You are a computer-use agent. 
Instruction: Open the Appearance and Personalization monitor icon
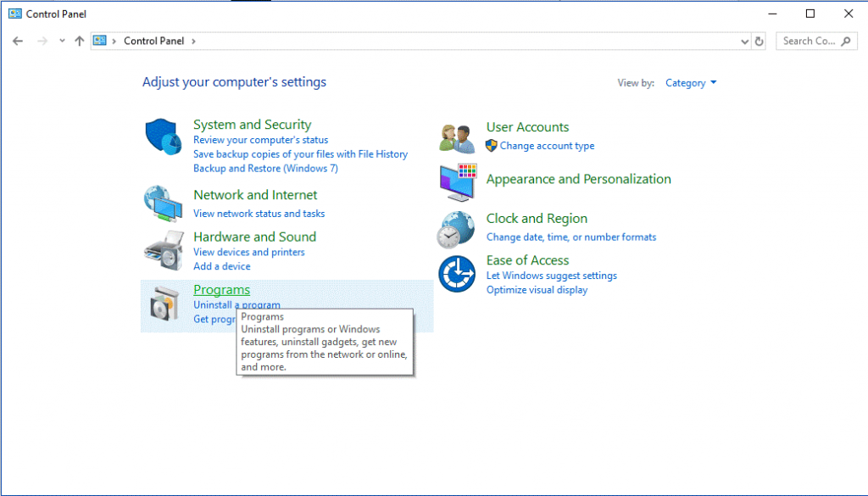click(x=458, y=182)
